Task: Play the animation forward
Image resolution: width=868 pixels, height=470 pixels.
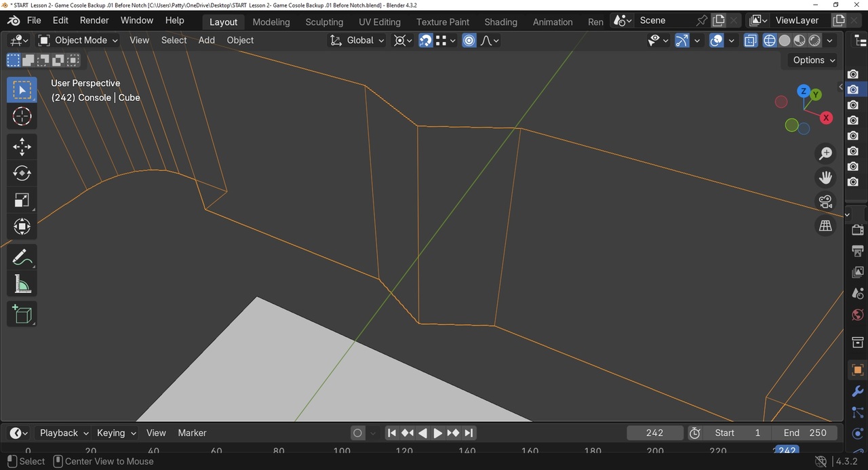Action: pyautogui.click(x=437, y=433)
